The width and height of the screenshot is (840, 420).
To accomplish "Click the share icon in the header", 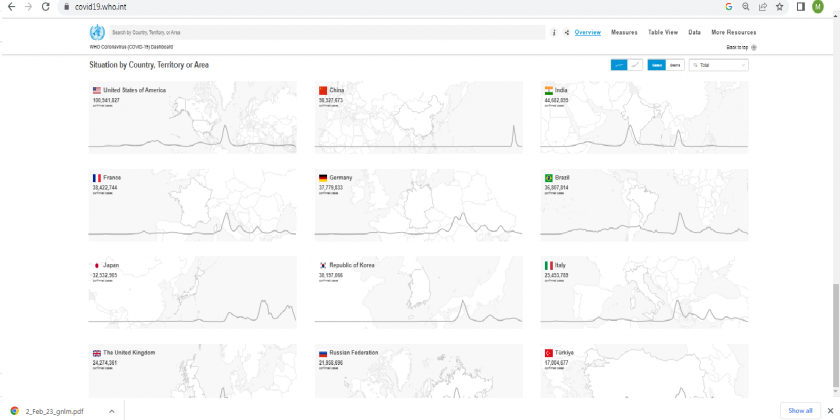I will [566, 33].
